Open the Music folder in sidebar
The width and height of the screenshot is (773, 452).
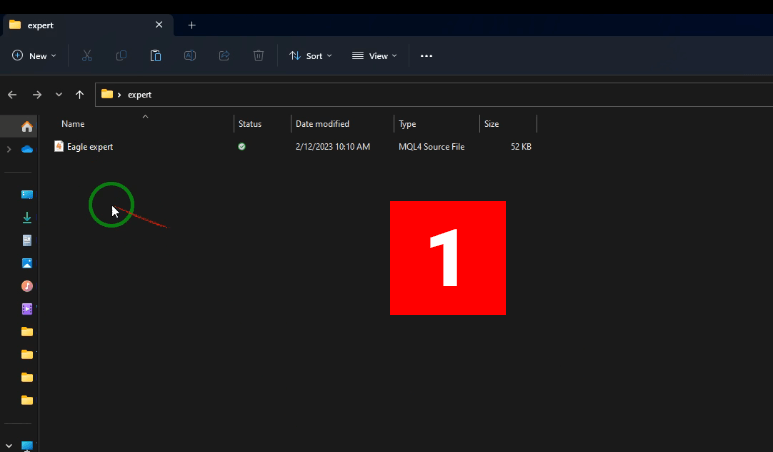coord(27,286)
